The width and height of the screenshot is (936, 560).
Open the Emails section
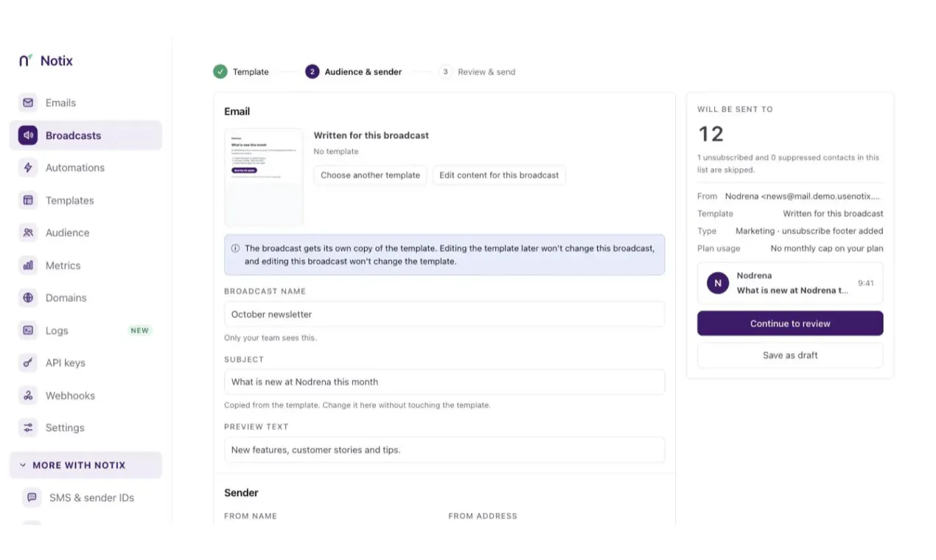(x=85, y=103)
